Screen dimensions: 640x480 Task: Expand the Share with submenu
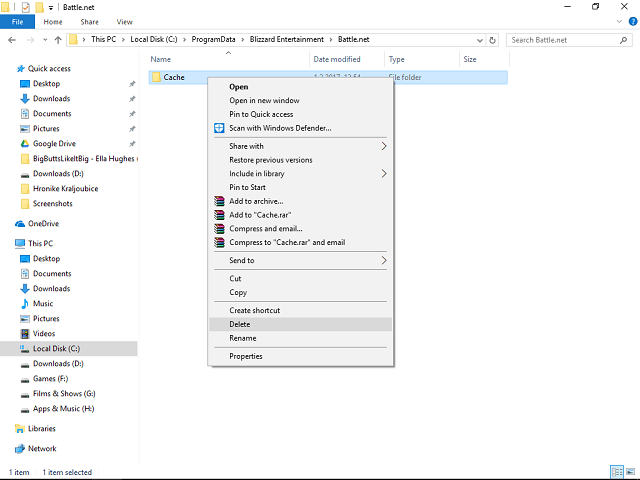300,146
